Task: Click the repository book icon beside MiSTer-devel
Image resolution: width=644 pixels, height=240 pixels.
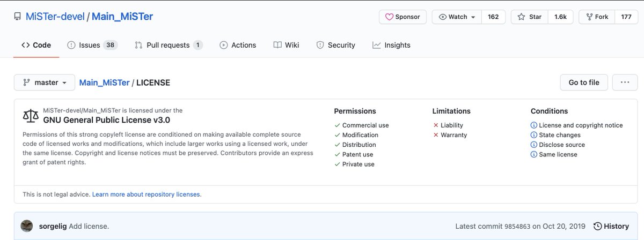Action: [x=18, y=17]
